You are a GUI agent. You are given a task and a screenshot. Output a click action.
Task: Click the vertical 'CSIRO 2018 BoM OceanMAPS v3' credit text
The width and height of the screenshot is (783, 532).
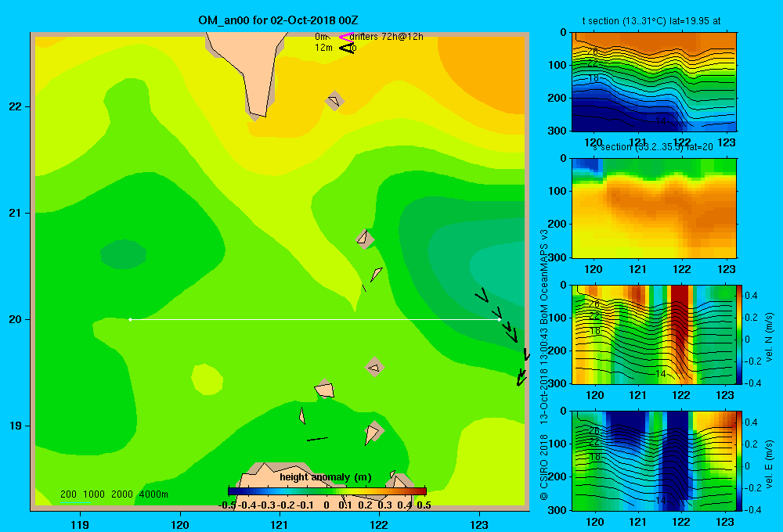[544, 365]
